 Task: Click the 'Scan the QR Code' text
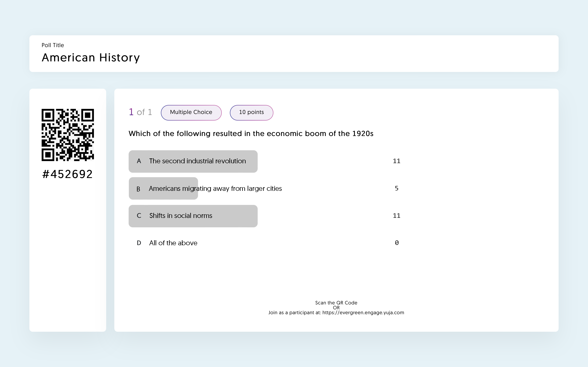coord(336,303)
